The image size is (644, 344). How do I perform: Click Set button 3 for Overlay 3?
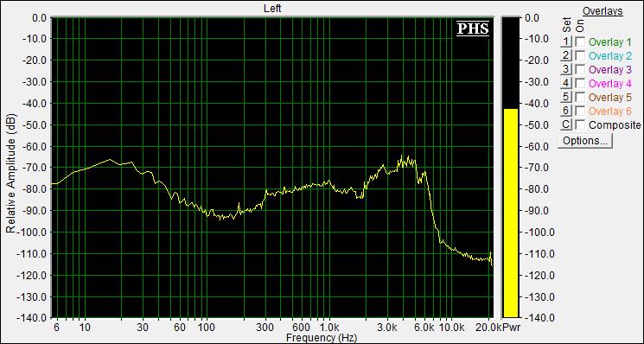pyautogui.click(x=566, y=69)
